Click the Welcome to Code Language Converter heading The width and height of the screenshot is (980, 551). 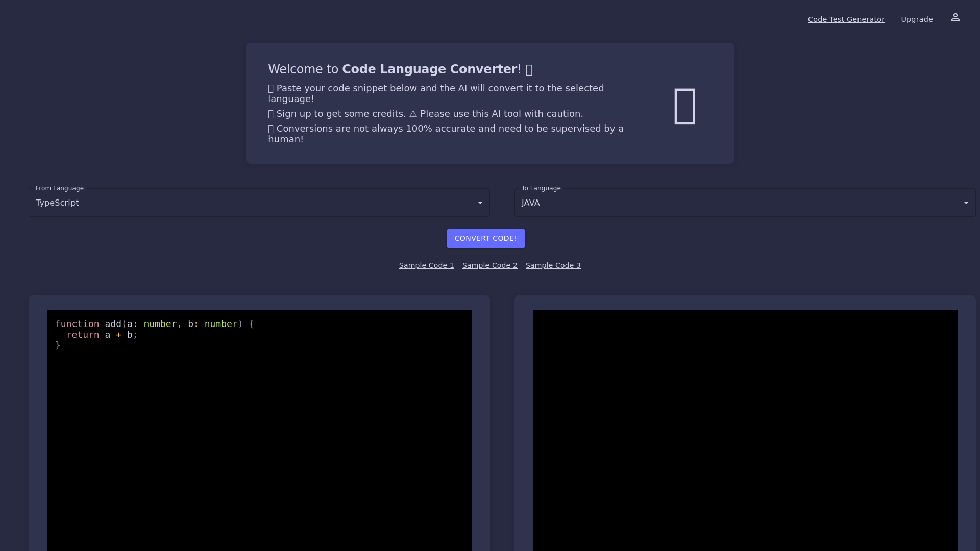pyautogui.click(x=401, y=69)
